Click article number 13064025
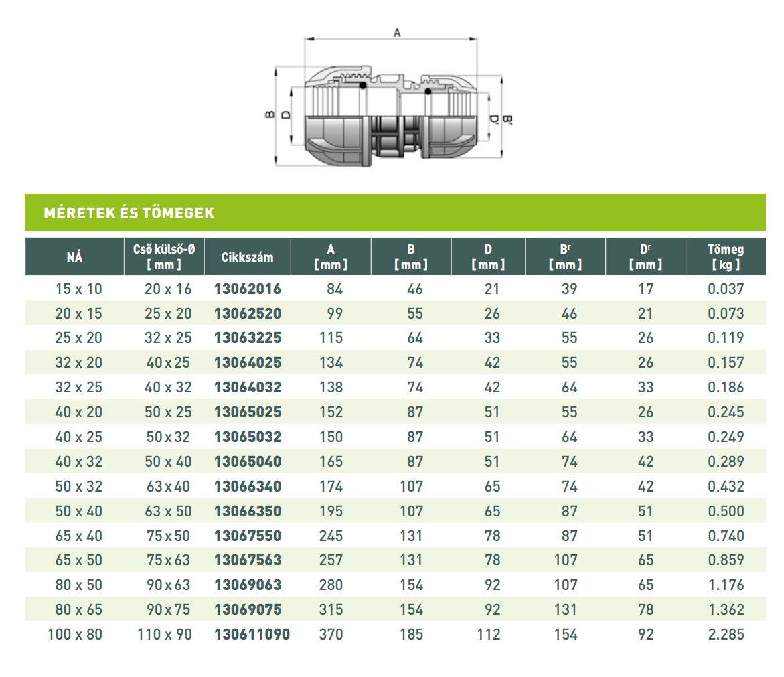This screenshot has height=677, width=784. point(248,362)
